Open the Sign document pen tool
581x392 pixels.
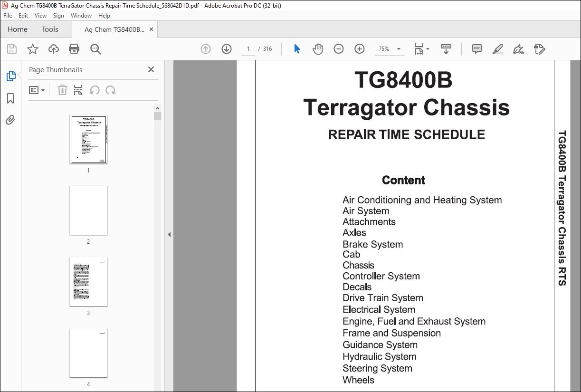(518, 49)
